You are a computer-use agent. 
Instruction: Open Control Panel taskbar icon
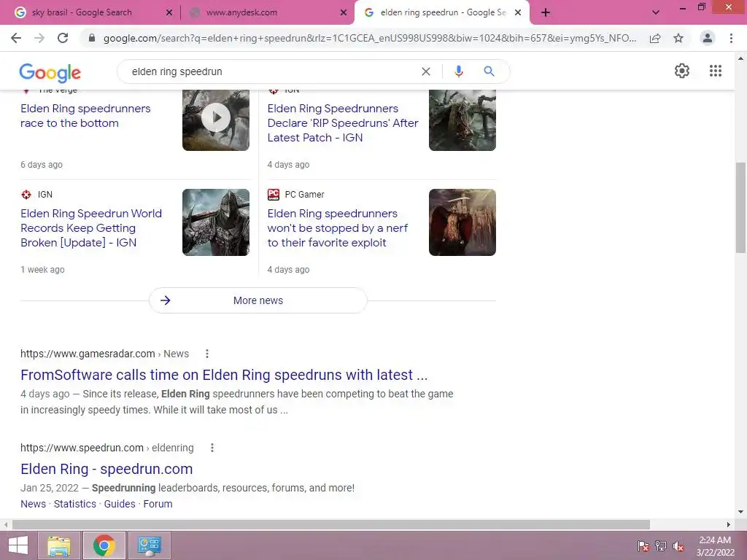point(149,545)
